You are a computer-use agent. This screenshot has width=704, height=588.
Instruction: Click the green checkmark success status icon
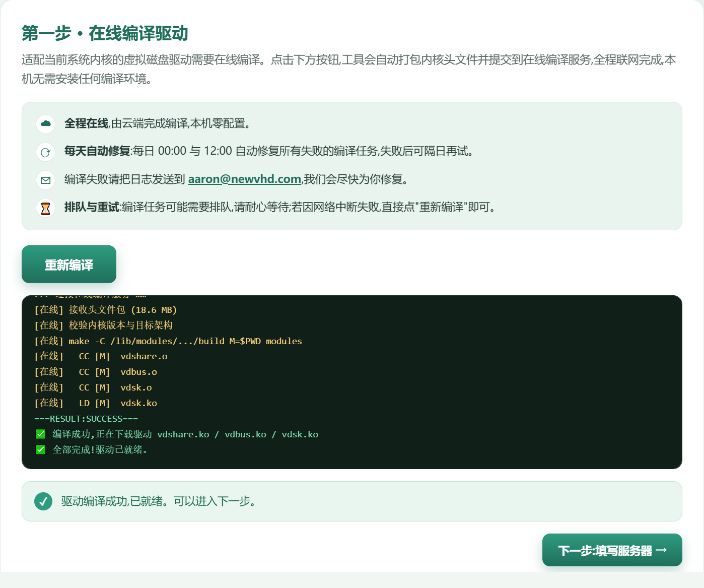43,501
